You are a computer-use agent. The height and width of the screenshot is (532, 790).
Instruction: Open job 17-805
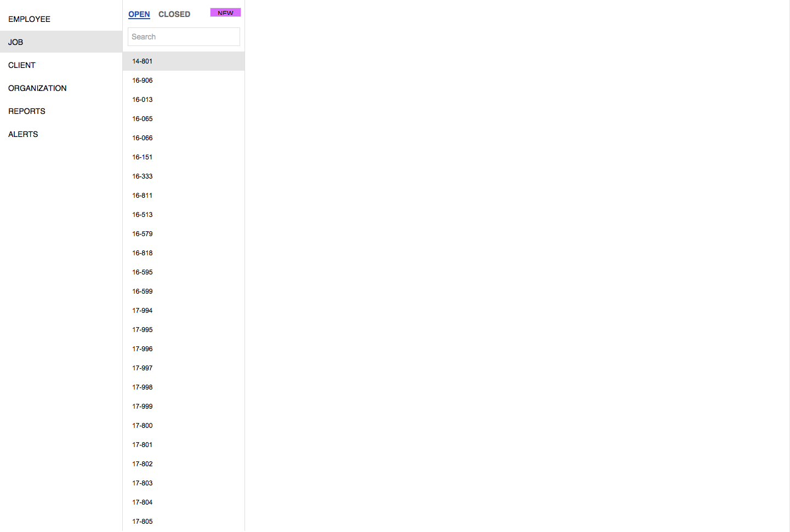coord(184,522)
